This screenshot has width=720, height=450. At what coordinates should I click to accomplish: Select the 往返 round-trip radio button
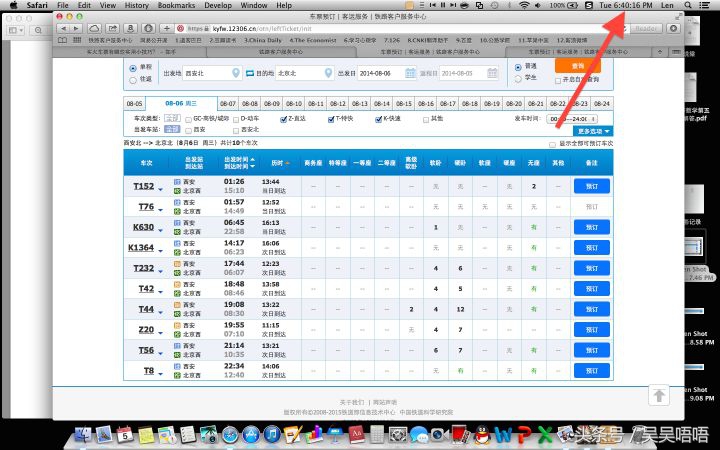click(134, 79)
